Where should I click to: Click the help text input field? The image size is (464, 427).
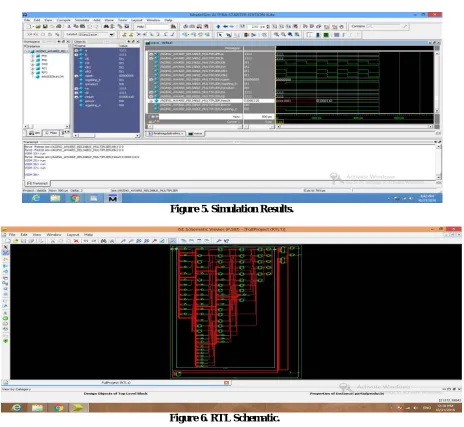click(x=157, y=26)
